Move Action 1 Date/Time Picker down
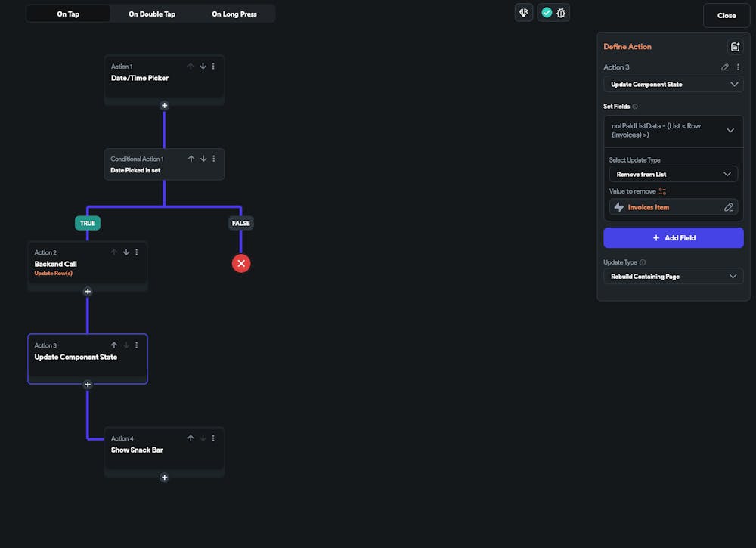Viewport: 756px width, 548px height. (x=203, y=66)
